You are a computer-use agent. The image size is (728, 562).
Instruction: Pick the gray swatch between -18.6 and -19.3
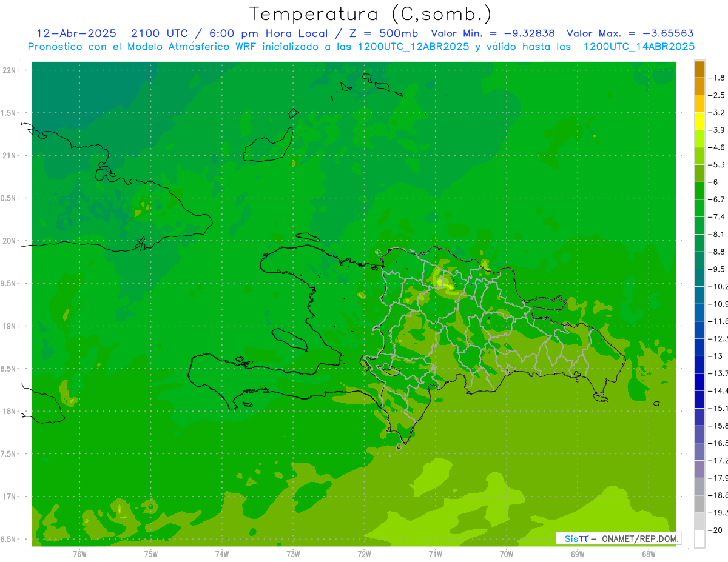700,504
